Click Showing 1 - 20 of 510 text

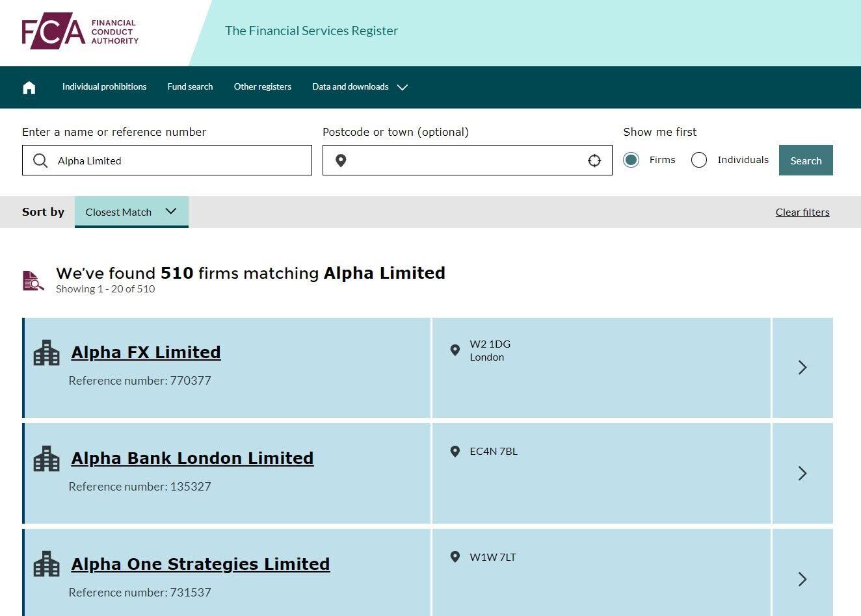(105, 289)
